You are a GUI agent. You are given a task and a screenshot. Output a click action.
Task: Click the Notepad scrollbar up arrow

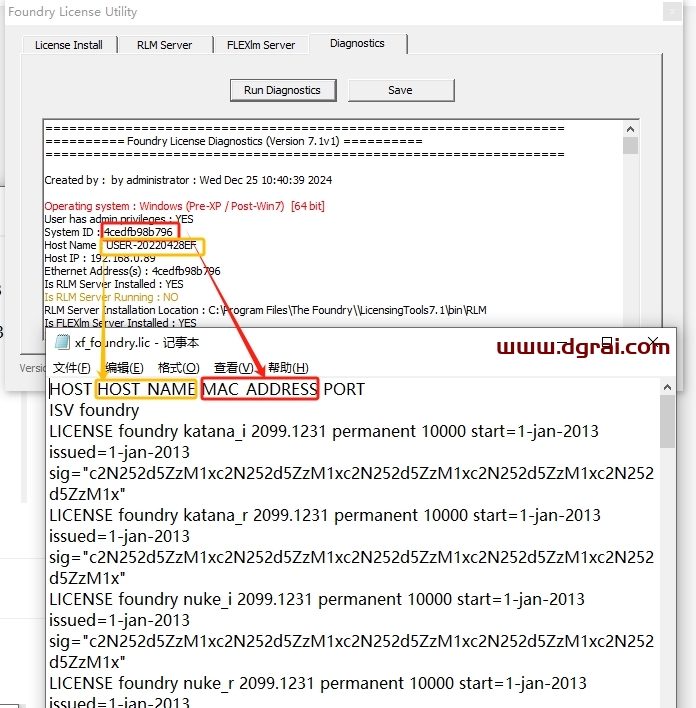667,387
